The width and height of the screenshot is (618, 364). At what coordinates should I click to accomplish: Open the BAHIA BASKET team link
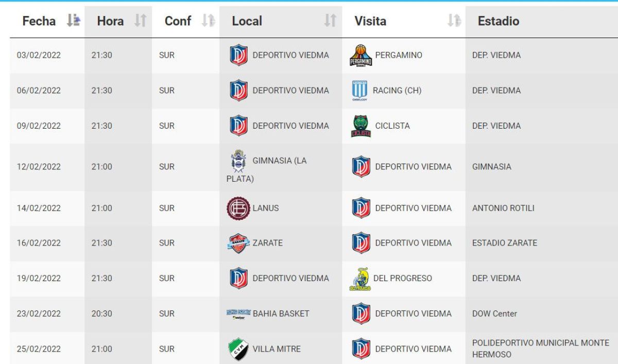pyautogui.click(x=281, y=314)
